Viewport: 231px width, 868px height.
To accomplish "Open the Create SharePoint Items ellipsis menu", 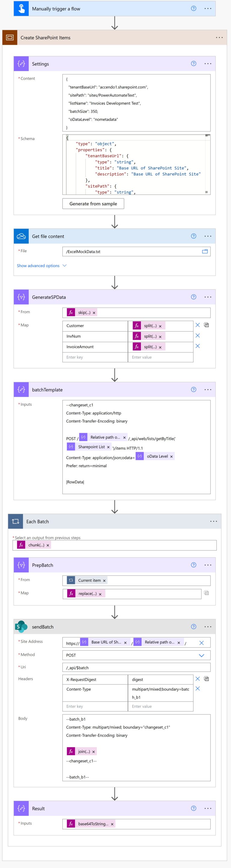I will [x=219, y=38].
